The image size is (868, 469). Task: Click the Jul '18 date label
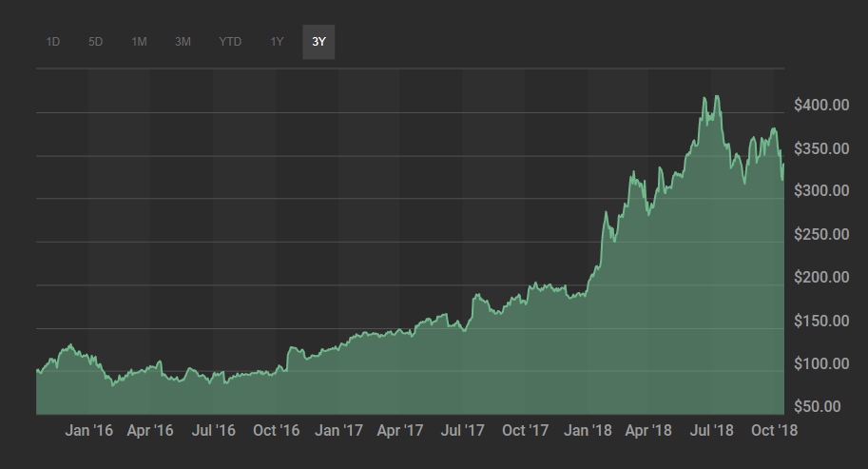(x=712, y=431)
